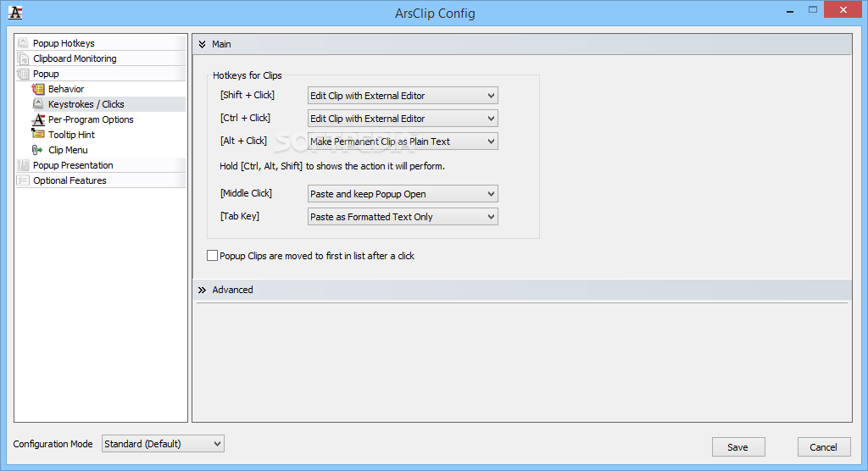The width and height of the screenshot is (868, 471).
Task: Open the Shift + Click action dropdown
Action: [x=403, y=95]
